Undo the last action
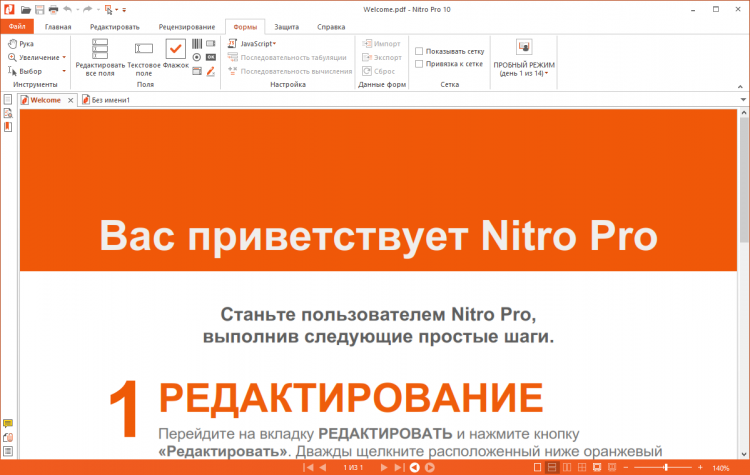 (67, 9)
